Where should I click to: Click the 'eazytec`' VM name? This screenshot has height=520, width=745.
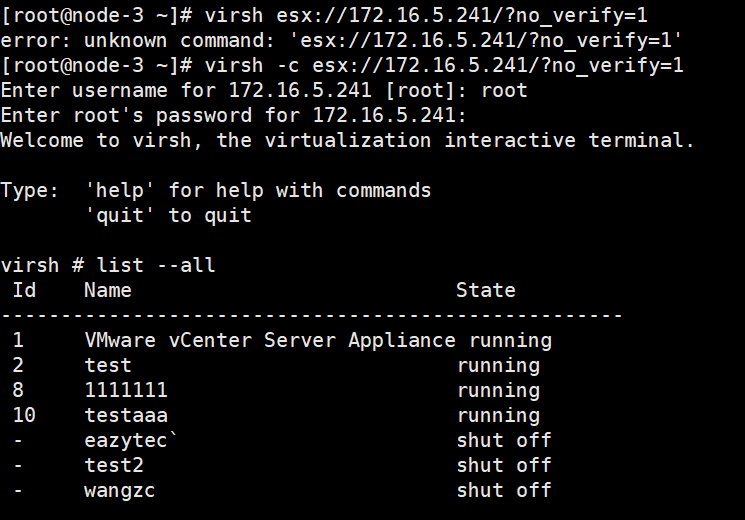(x=126, y=440)
